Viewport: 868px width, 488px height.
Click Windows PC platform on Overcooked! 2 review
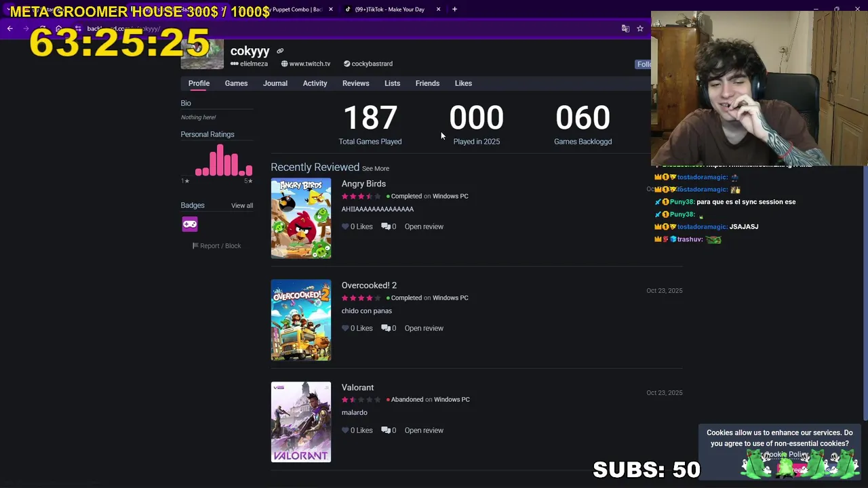[x=450, y=298]
